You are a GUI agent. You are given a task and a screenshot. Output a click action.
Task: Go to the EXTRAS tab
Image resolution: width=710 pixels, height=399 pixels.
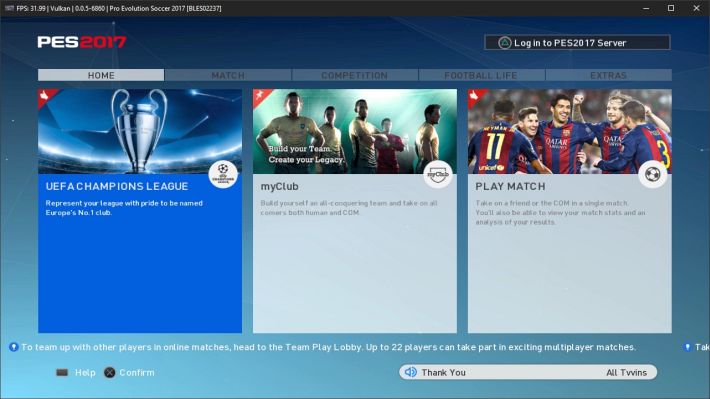pos(609,75)
